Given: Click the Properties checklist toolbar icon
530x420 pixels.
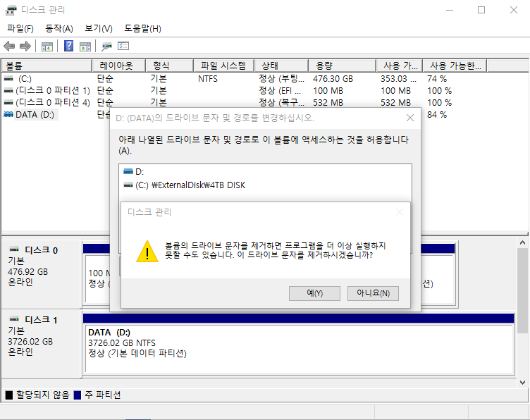Looking at the screenshot, I should [x=123, y=46].
